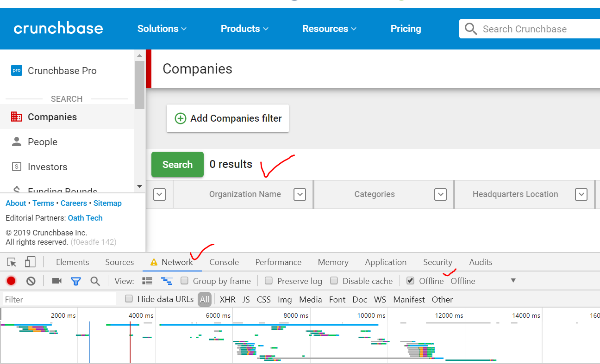The image size is (600, 364).
Task: Open the Audits tab
Action: (x=481, y=262)
